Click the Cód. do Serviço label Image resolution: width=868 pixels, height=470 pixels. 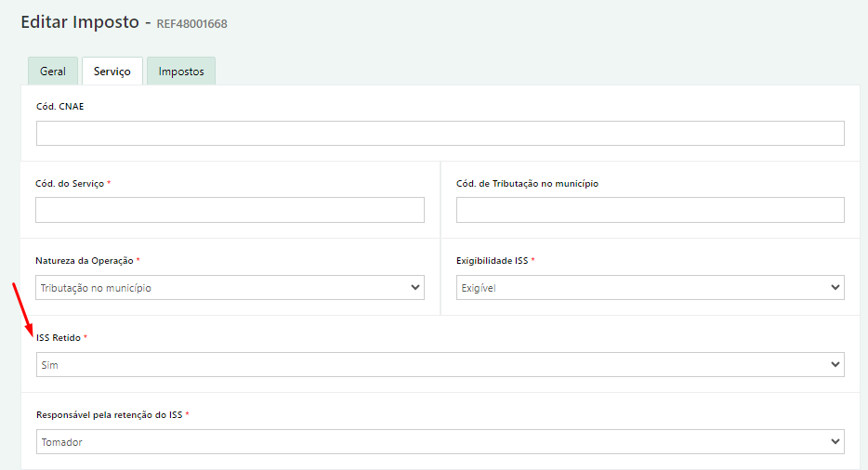pyautogui.click(x=70, y=183)
